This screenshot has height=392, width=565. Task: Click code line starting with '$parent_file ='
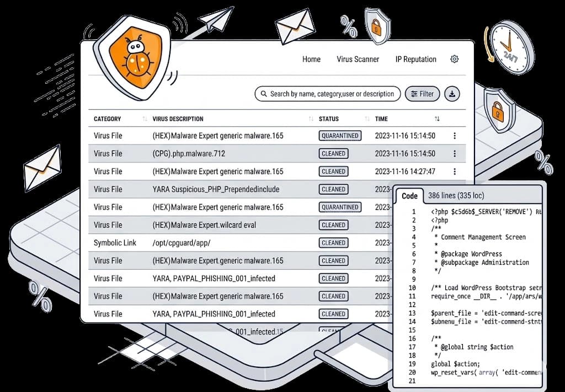point(487,313)
